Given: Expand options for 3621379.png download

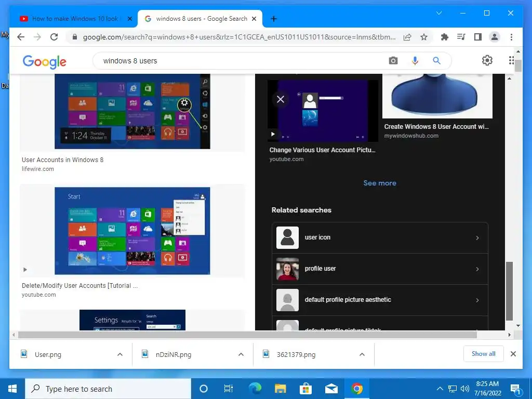Looking at the screenshot, I should tap(362, 354).
